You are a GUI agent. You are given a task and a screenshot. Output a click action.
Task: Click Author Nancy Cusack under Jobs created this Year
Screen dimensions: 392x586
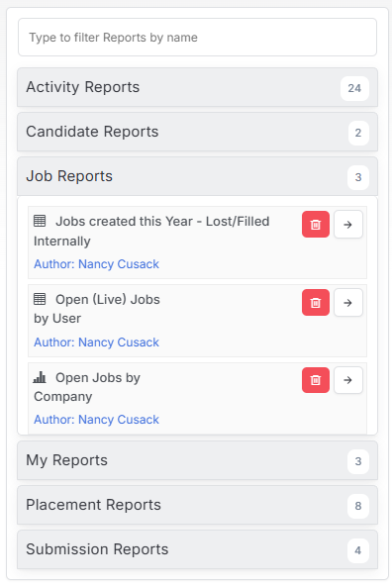[96, 264]
